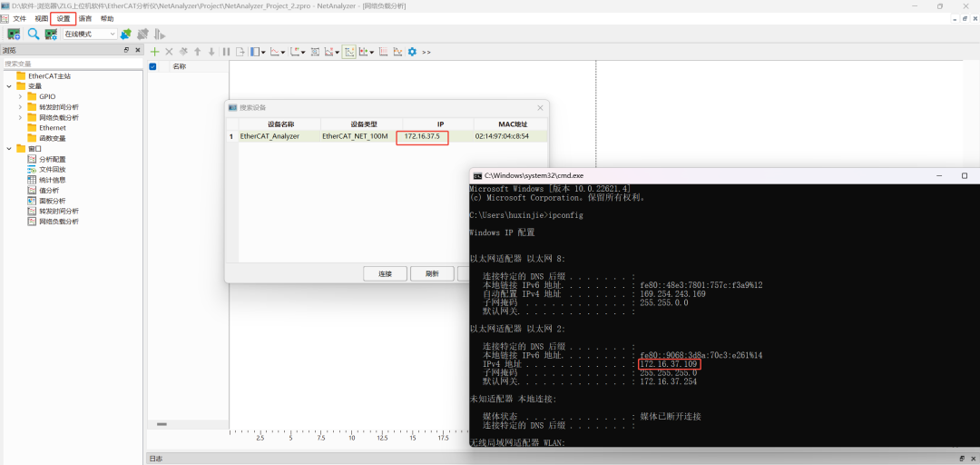This screenshot has height=465, width=980.
Task: Expand 转发时间分析 folder under 变量
Action: [x=20, y=107]
